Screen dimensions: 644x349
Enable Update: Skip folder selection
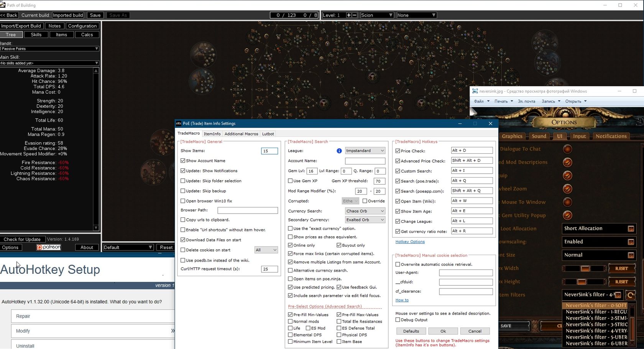[x=183, y=181]
